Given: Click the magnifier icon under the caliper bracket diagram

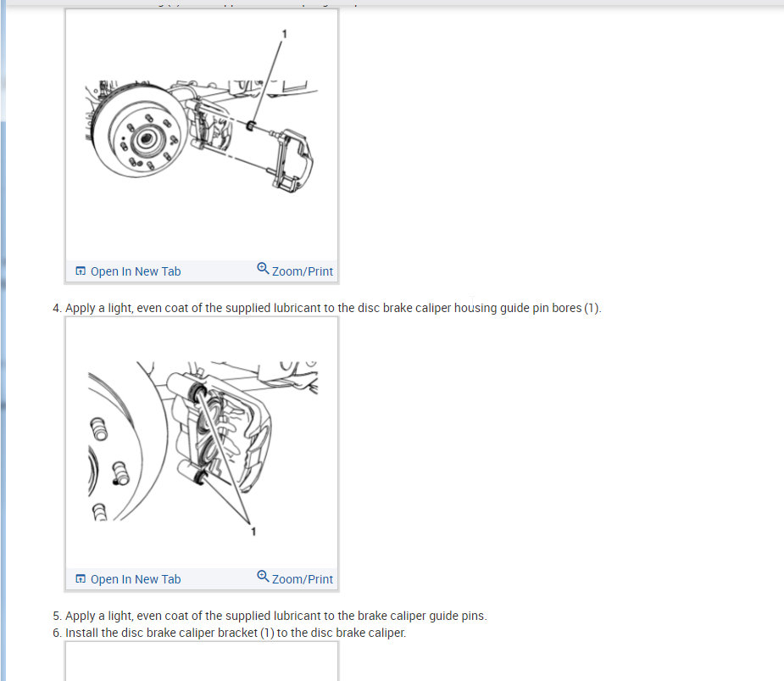Looking at the screenshot, I should coord(263,268).
